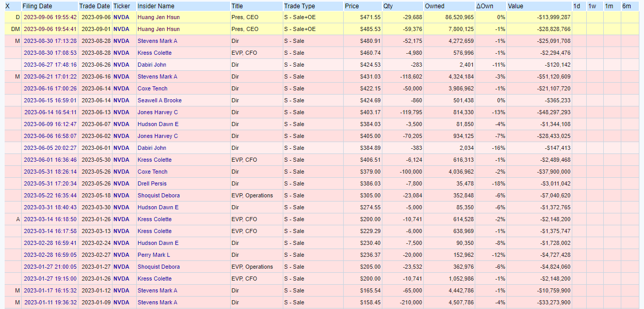Click the X column header
Screen dimensions: 644x309
pos(7,6)
